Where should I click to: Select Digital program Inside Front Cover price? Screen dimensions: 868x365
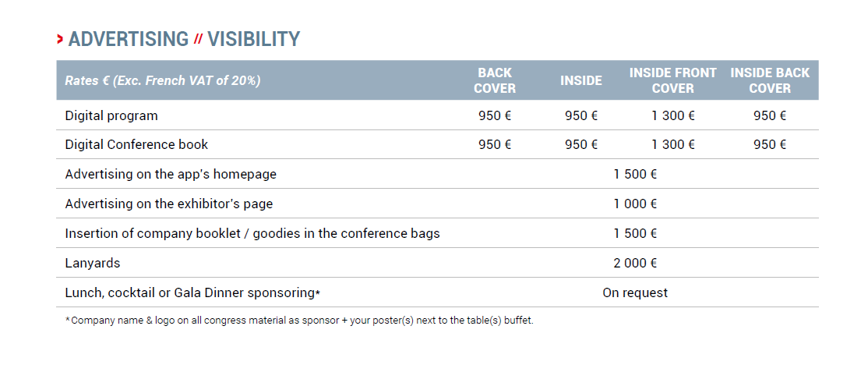tap(673, 115)
